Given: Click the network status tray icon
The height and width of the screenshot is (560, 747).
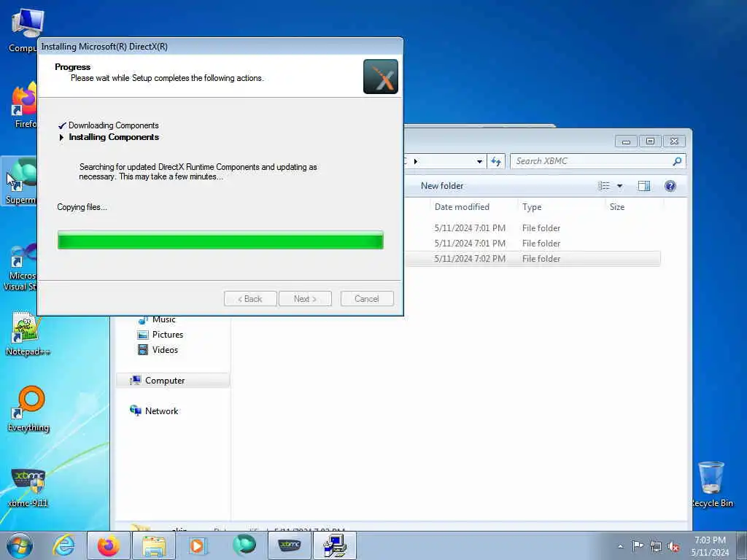Looking at the screenshot, I should coord(656,546).
